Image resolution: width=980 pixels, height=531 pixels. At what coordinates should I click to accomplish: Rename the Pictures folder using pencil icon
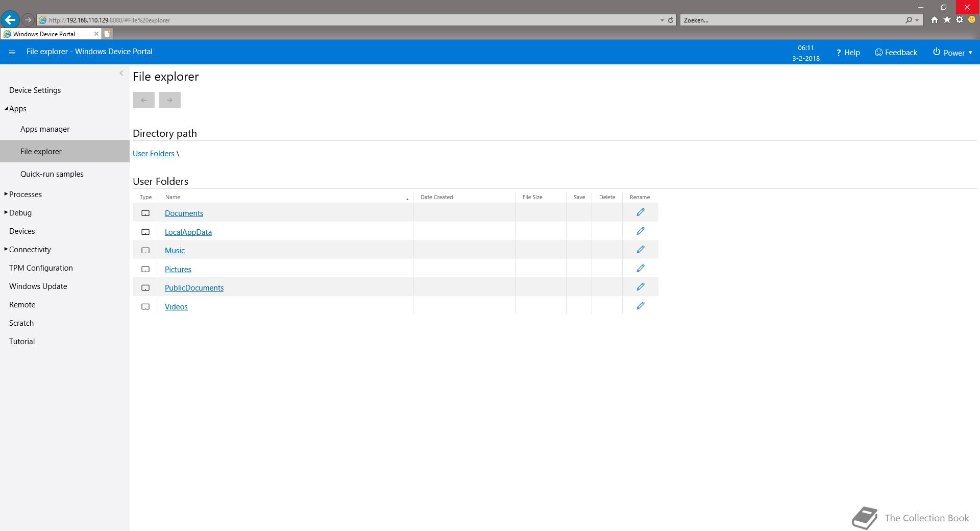[641, 269]
